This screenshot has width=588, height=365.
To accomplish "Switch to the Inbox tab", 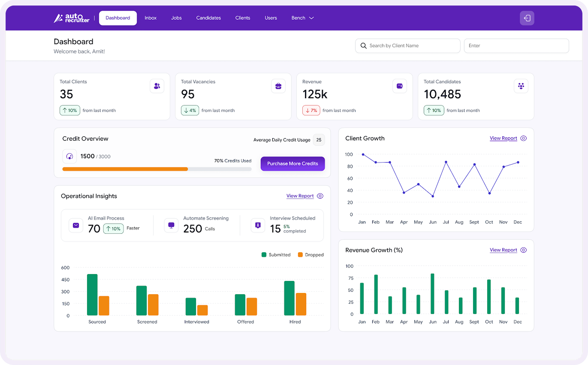I will [151, 18].
